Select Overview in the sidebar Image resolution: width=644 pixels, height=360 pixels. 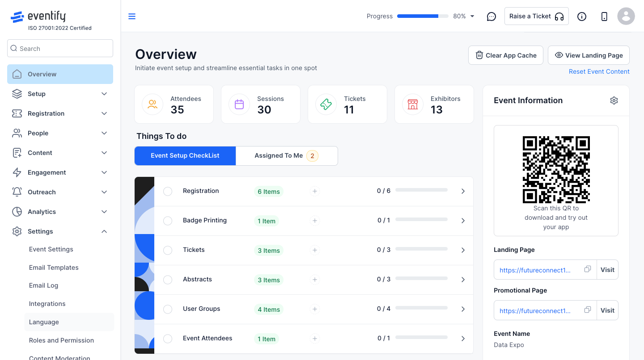coord(60,74)
